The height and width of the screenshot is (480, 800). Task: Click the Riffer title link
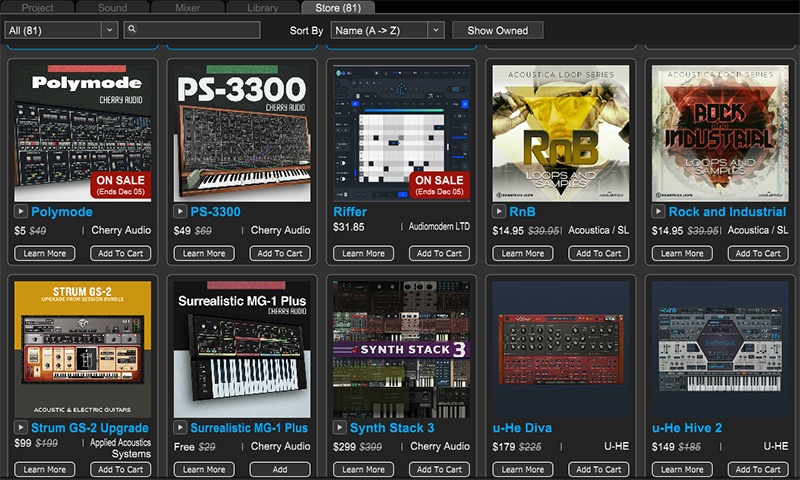pos(350,212)
